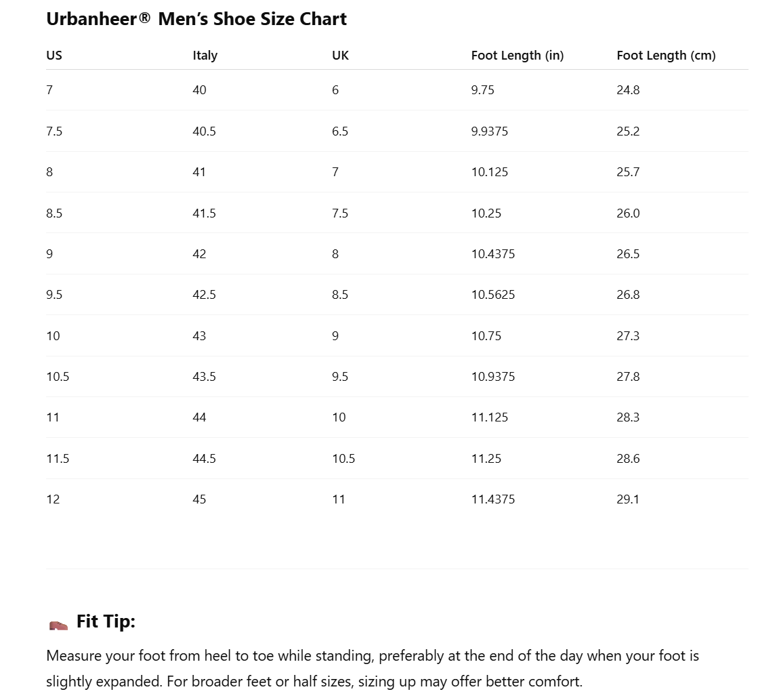Click the Urbanheer Men's Shoe Size Chart title
Viewport: 779px width, 700px height.
[196, 19]
